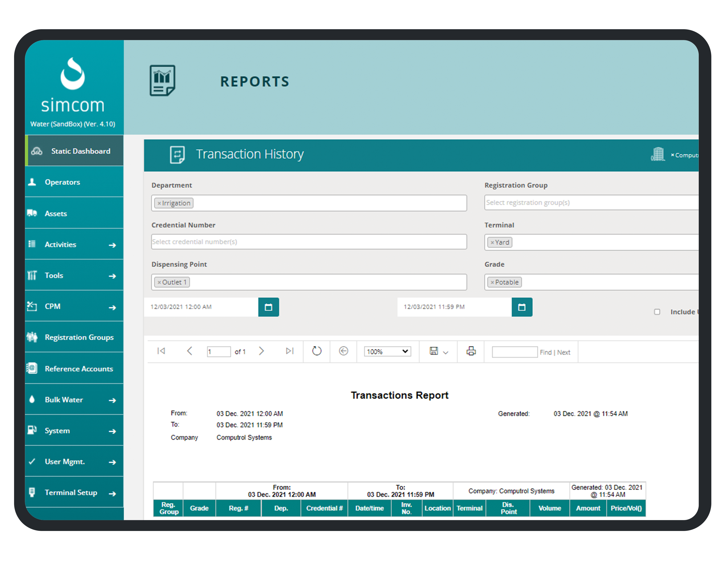Remove the Potable grade tag
This screenshot has height=579, width=728.
(x=492, y=282)
